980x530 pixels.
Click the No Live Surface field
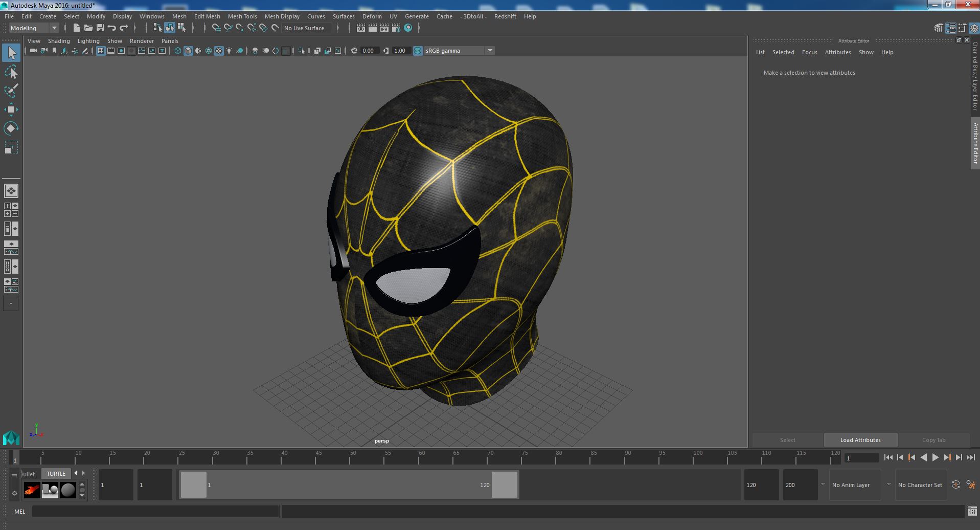coord(307,28)
